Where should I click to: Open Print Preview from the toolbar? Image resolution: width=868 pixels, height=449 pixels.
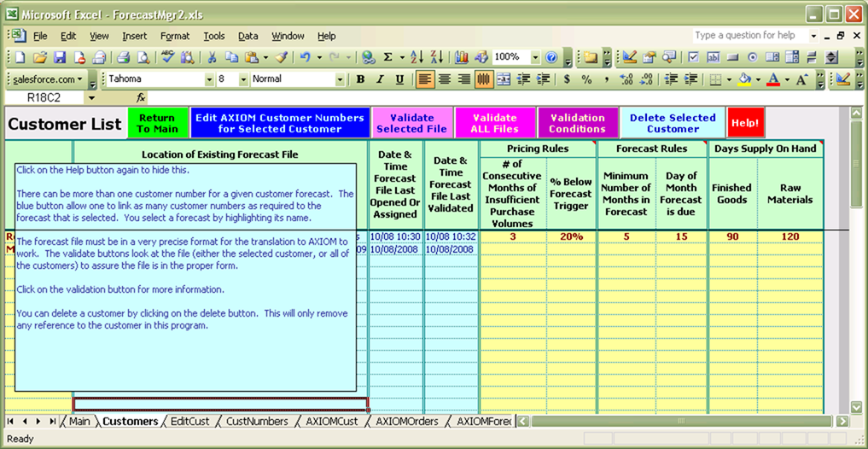pyautogui.click(x=143, y=57)
